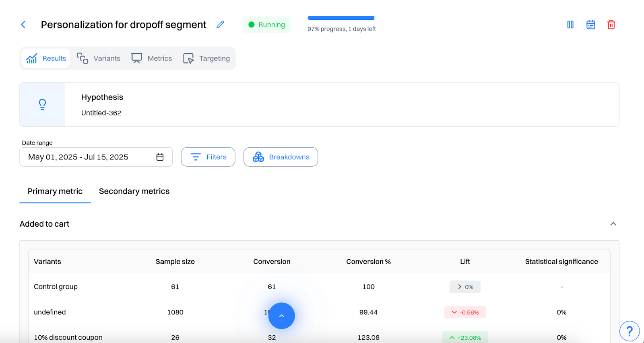Viewport: 644px width, 343px height.
Task: Open the date range calendar picker icon
Action: pos(160,157)
